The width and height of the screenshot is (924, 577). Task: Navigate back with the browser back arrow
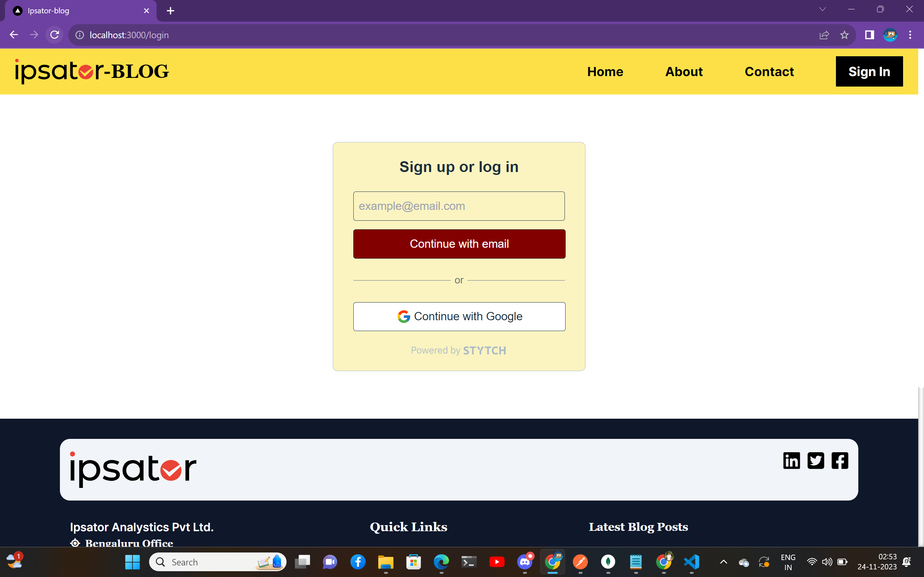point(14,35)
